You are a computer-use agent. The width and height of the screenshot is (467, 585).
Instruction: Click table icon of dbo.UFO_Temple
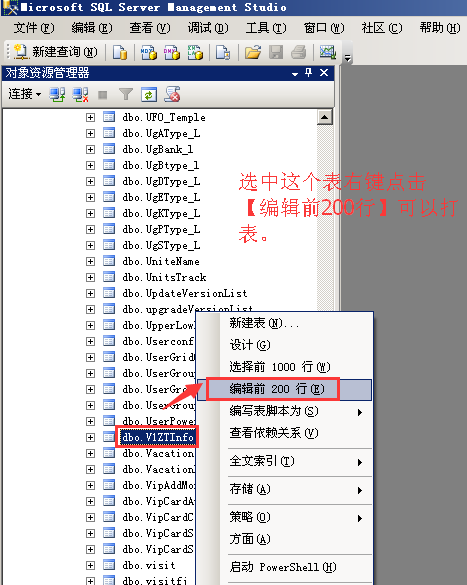[109, 117]
